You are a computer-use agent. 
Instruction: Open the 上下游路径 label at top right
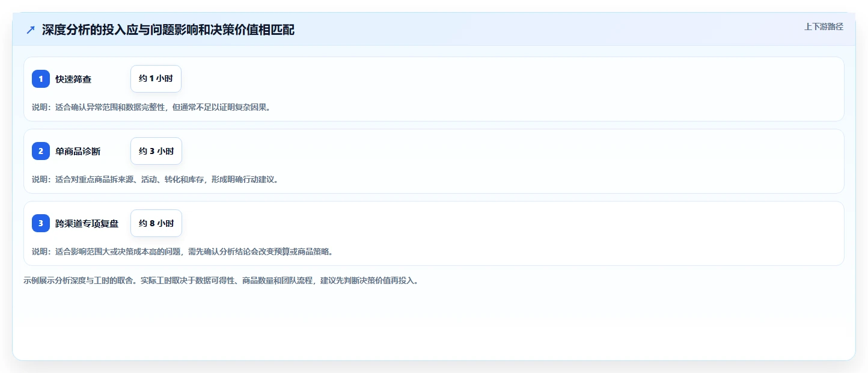click(824, 26)
